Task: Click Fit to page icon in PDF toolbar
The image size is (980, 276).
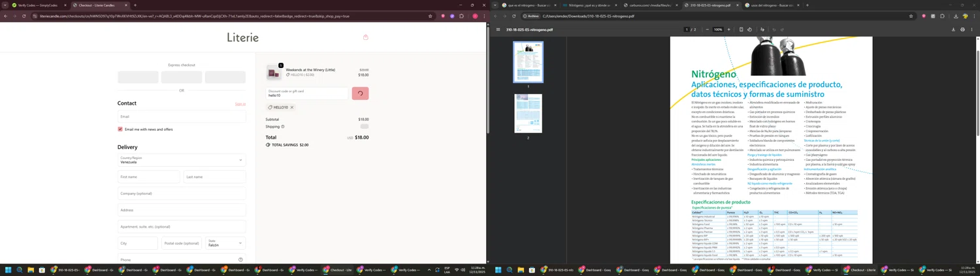Action: tap(741, 29)
